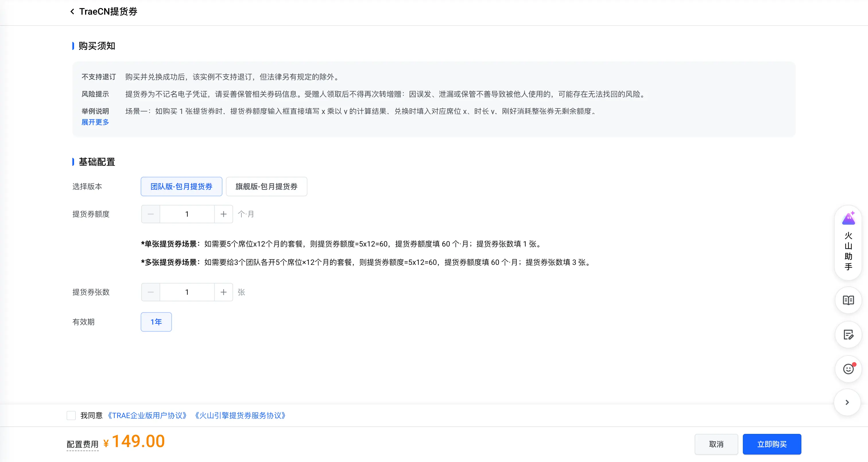Open 《火山引擎提货券服务协议》 link
Viewport: 868px width, 462px height.
point(240,416)
